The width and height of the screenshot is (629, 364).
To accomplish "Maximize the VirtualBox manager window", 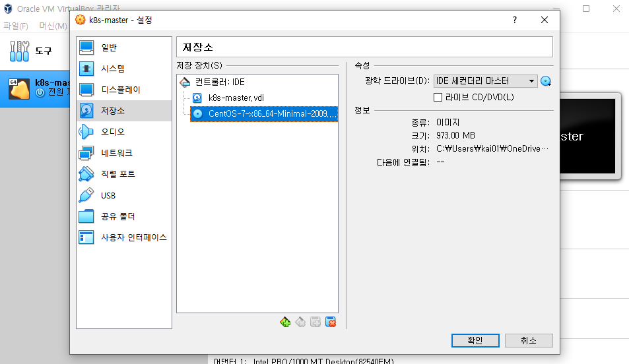I will [586, 9].
